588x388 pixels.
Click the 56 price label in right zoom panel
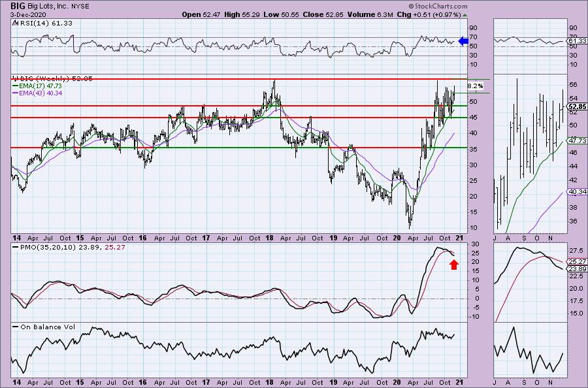(574, 85)
